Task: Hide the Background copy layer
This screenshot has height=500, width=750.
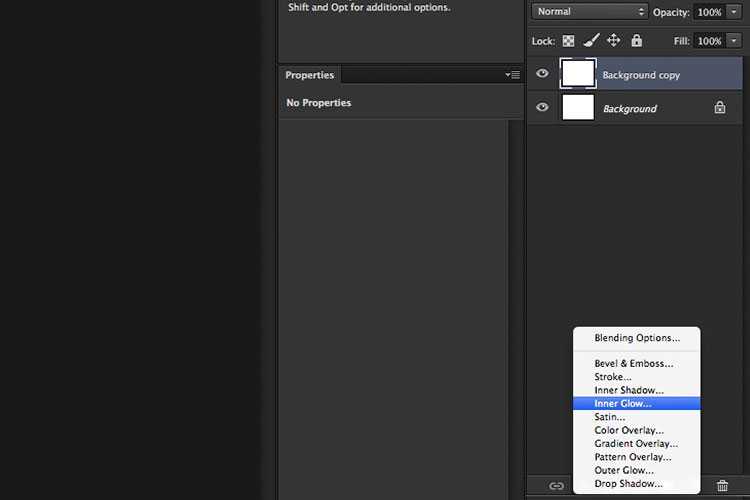Action: 542,73
